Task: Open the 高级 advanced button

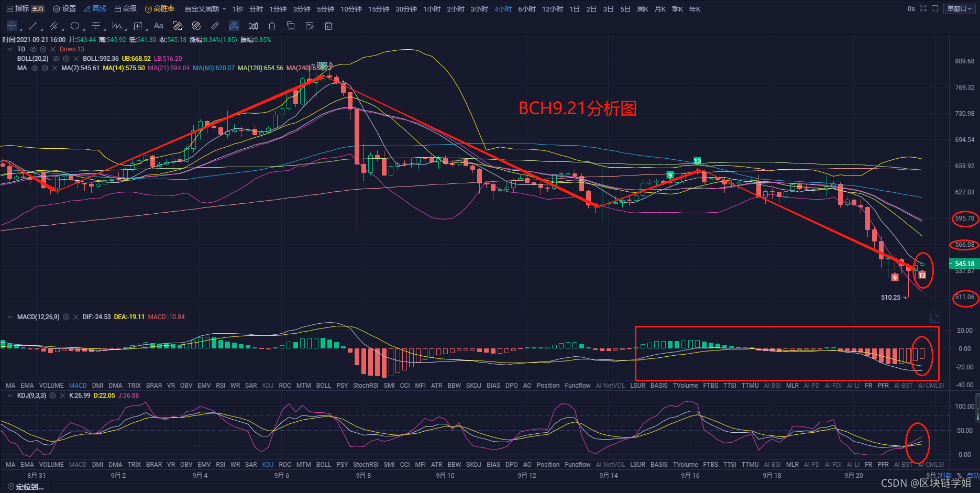Action: [126, 9]
